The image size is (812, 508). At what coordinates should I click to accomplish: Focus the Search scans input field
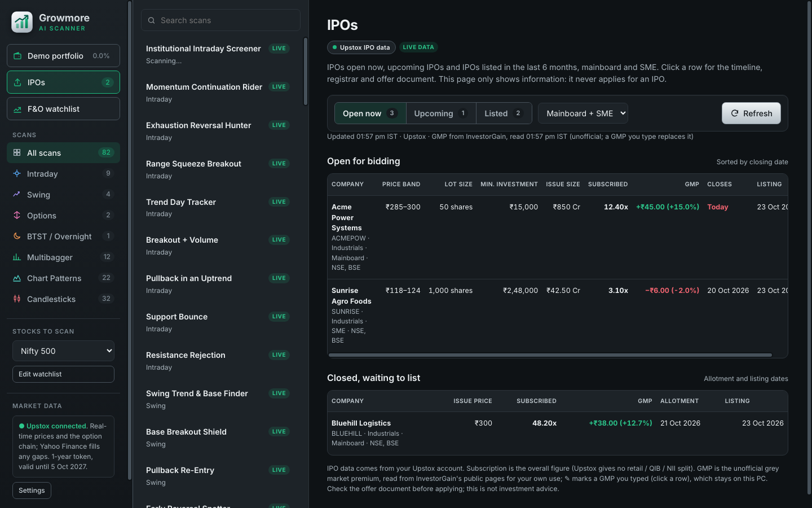pos(220,20)
